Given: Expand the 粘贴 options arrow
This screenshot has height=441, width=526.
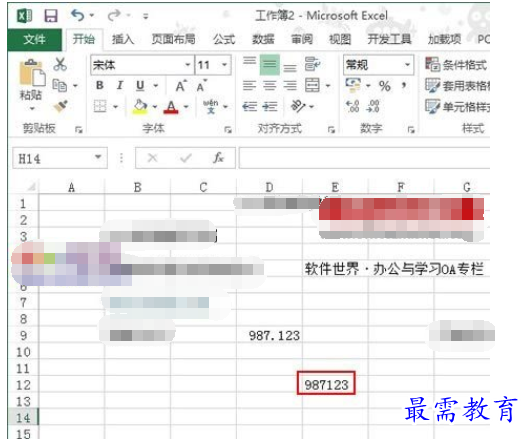Looking at the screenshot, I should click(32, 108).
